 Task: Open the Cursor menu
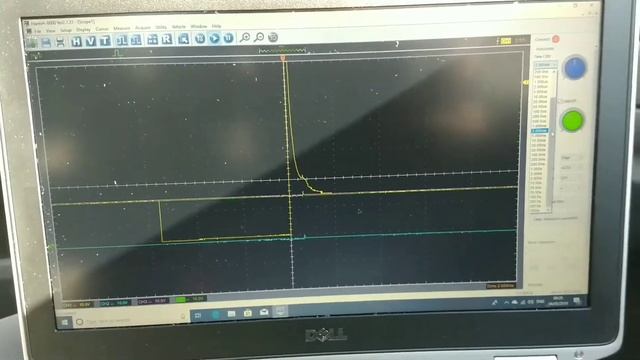(102, 29)
